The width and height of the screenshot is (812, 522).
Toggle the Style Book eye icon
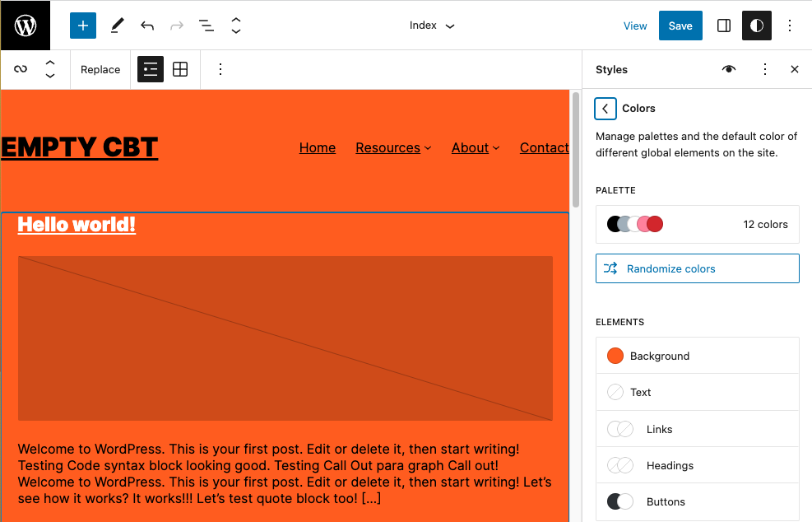pos(729,69)
